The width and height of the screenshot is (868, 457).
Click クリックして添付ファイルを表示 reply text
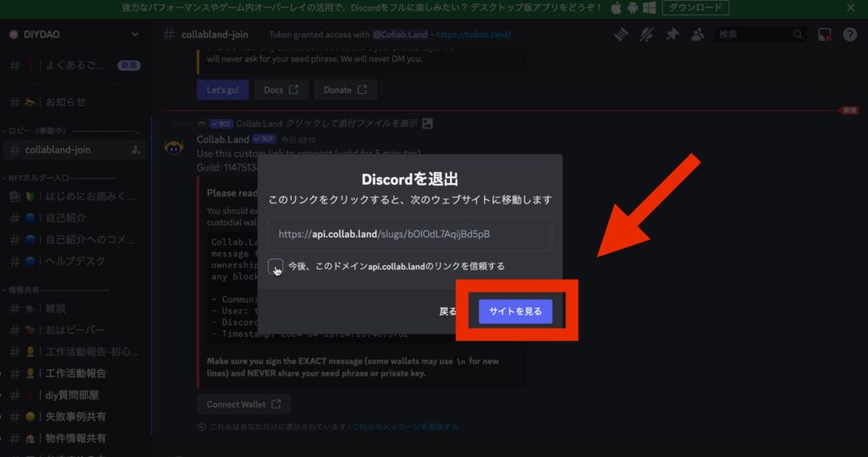(352, 124)
